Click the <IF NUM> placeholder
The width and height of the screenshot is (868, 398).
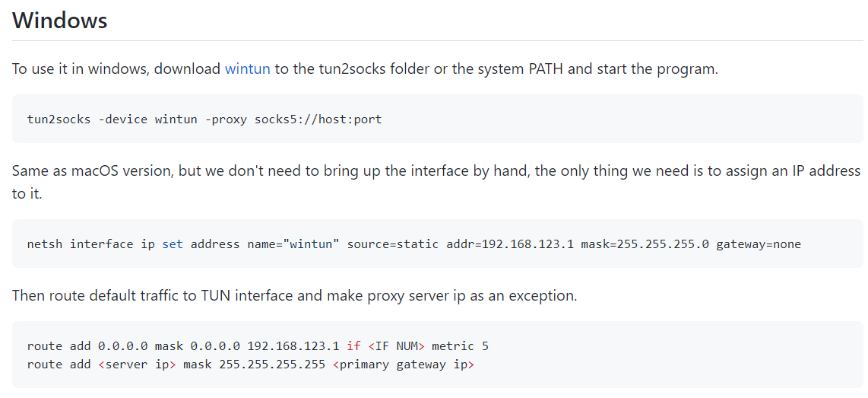click(x=396, y=346)
